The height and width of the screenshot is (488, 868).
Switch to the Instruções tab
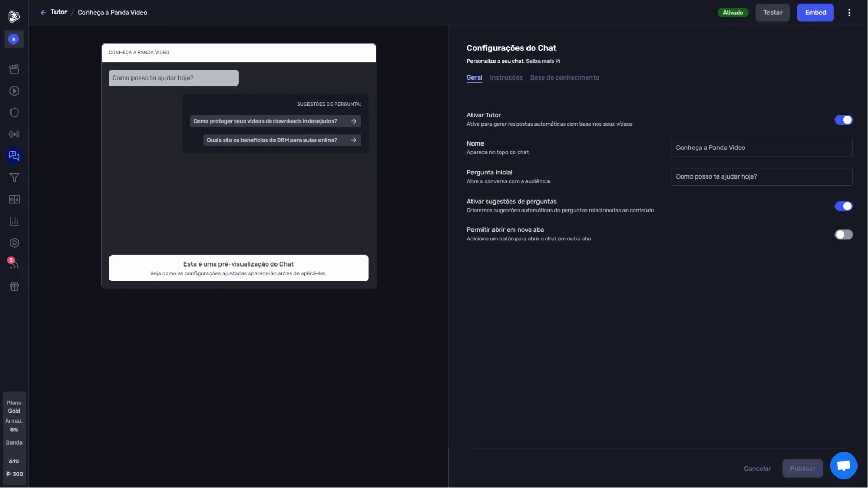506,77
